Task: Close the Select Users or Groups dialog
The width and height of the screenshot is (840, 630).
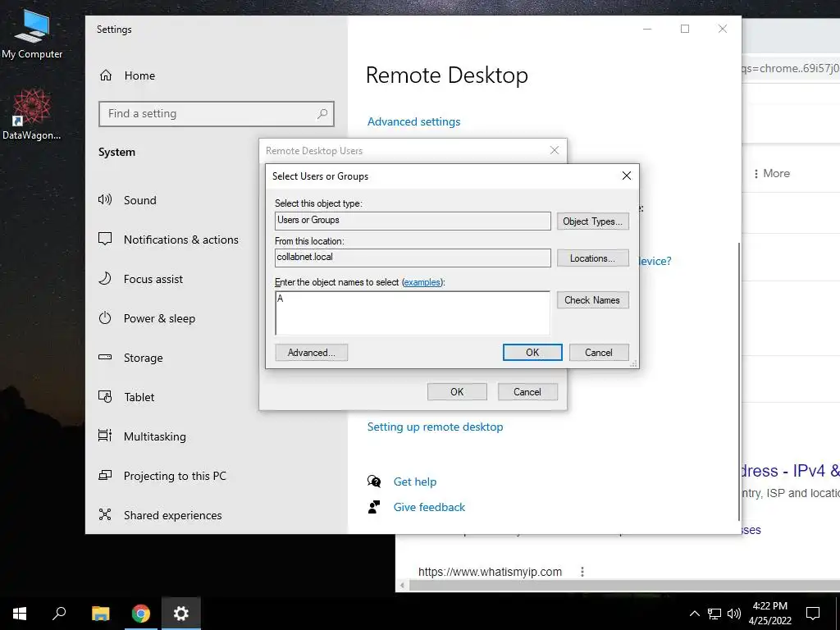Action: [626, 176]
